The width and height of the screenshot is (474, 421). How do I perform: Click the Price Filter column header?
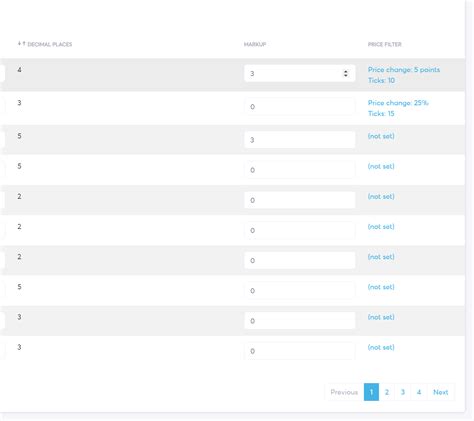coord(385,44)
